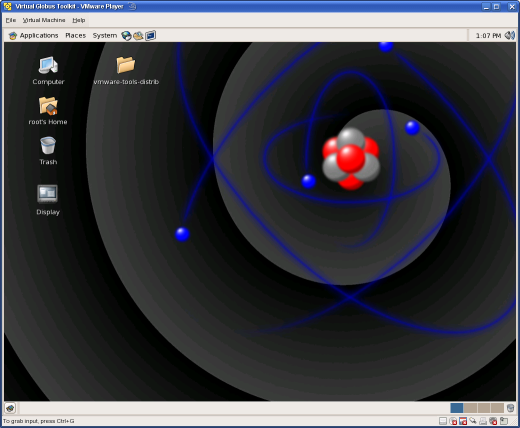Expand the Places menu

(x=76, y=35)
